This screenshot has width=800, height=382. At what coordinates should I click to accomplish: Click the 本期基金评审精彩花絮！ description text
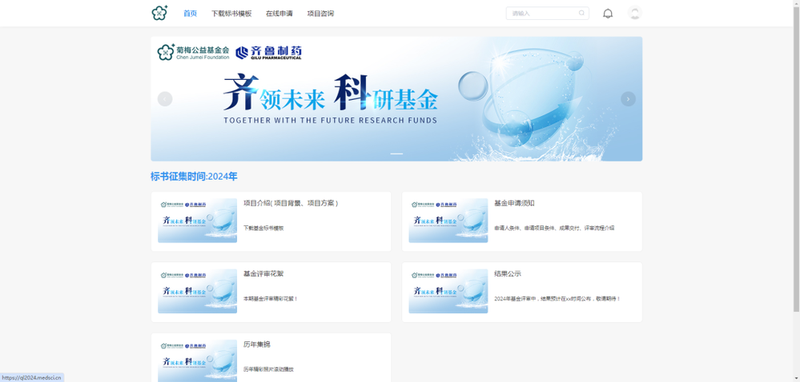click(x=271, y=299)
